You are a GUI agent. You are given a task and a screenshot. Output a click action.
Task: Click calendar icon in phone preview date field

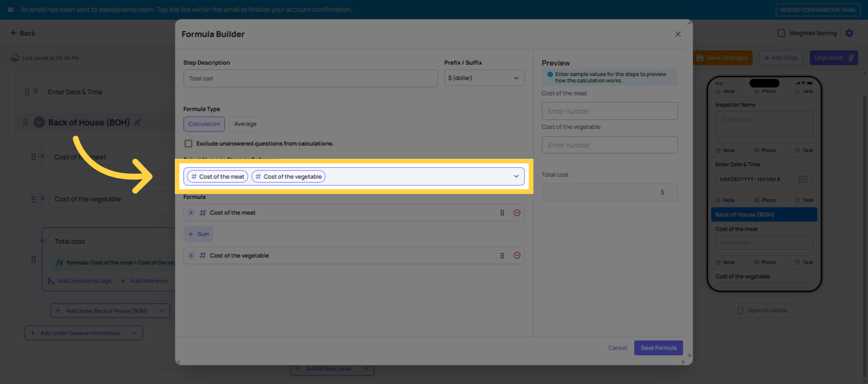803,179
